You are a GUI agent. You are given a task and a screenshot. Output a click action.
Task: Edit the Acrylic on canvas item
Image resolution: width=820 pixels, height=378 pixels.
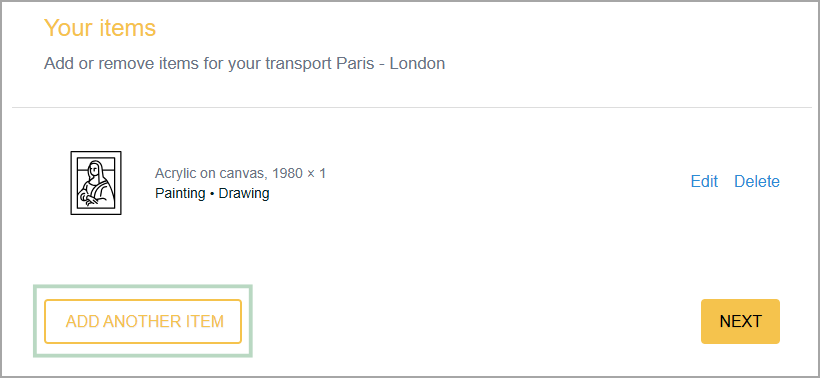coord(704,181)
